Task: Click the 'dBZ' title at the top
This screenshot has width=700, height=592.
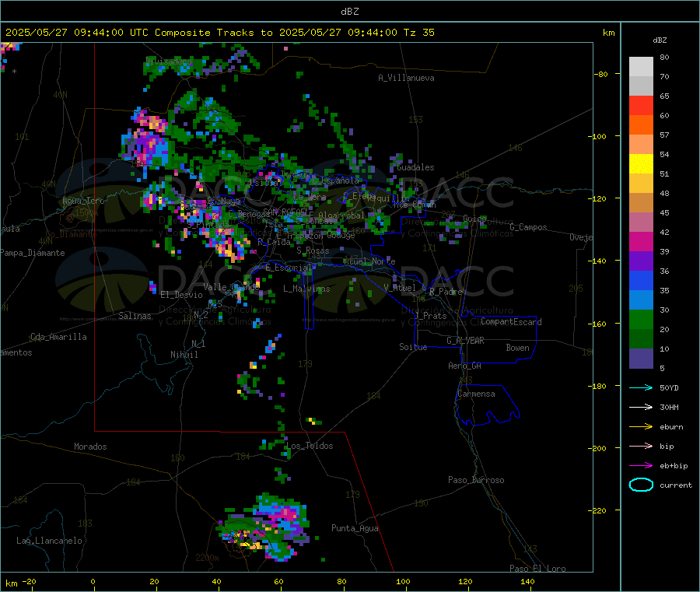Action: 349,12
